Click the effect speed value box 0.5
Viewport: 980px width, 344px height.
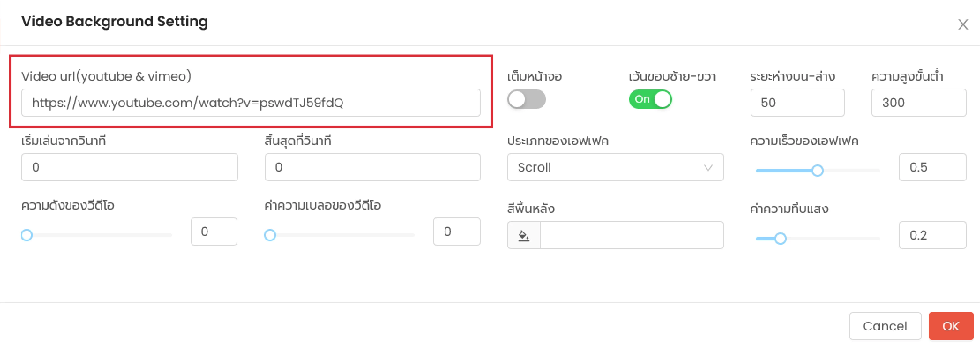click(932, 167)
